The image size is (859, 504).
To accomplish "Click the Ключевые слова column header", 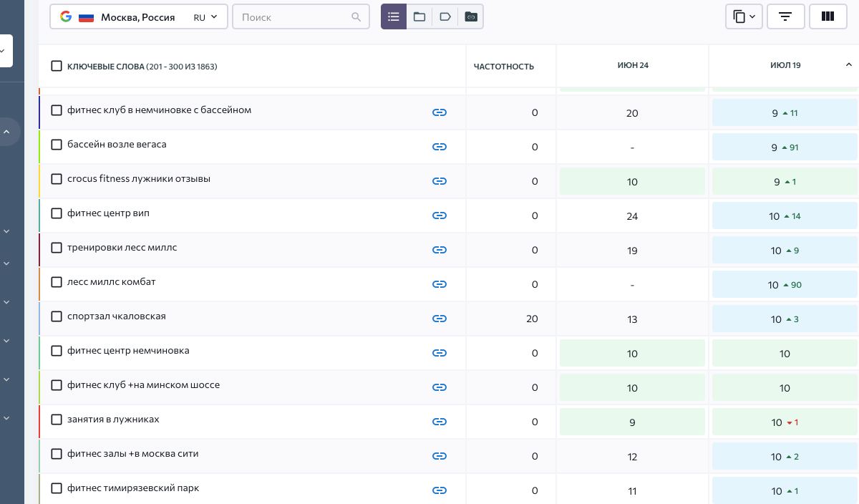I will [142, 67].
